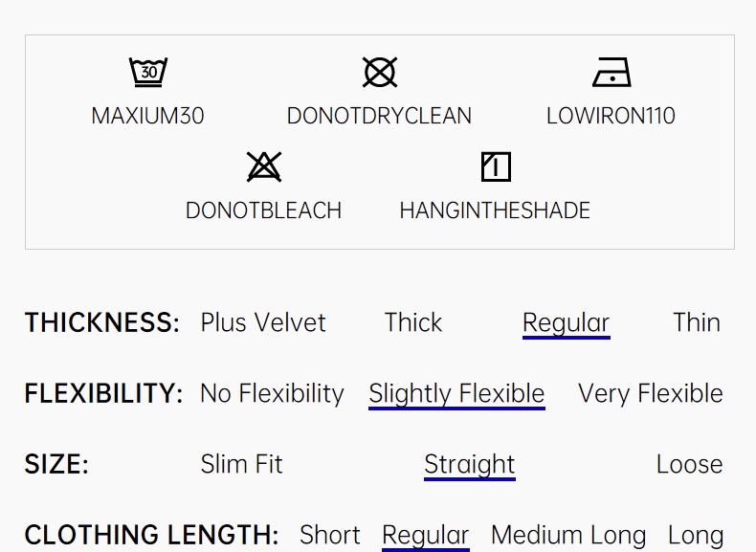Select the MAXIUM30 care label

pos(148,116)
